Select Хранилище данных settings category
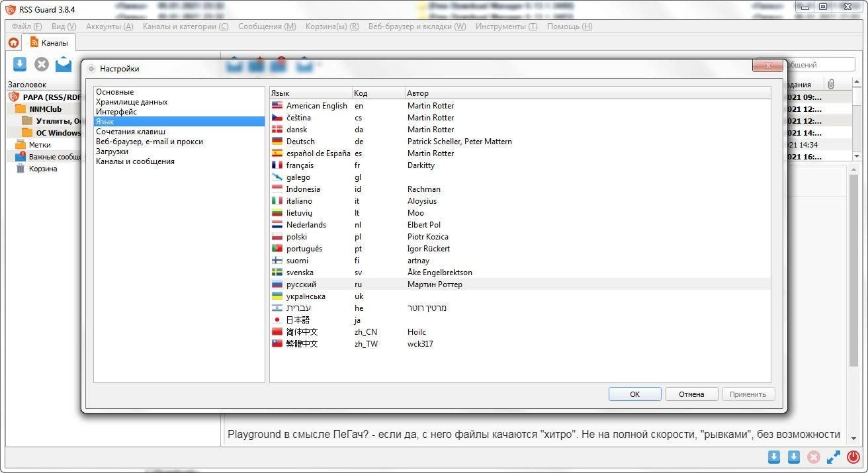868x473 pixels. coord(179,102)
